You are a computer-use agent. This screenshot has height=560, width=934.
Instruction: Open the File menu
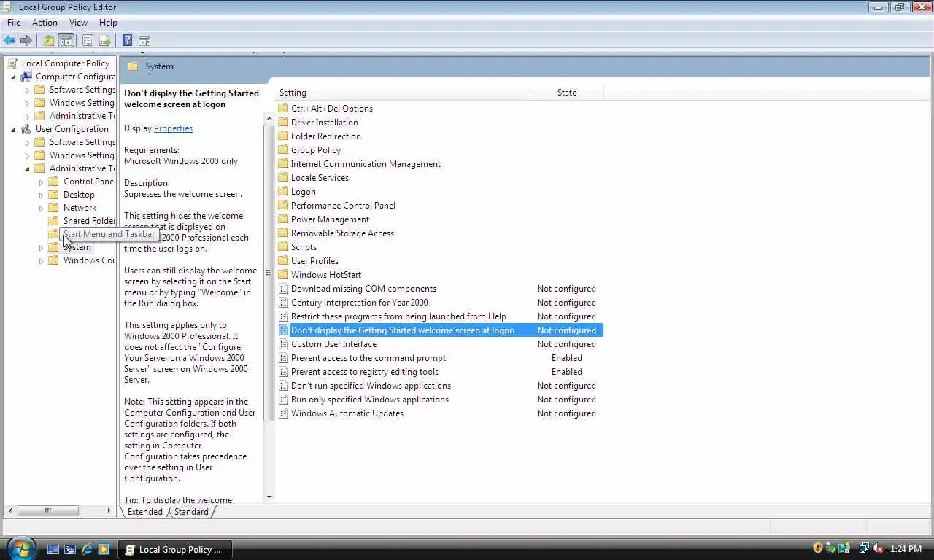point(14,23)
